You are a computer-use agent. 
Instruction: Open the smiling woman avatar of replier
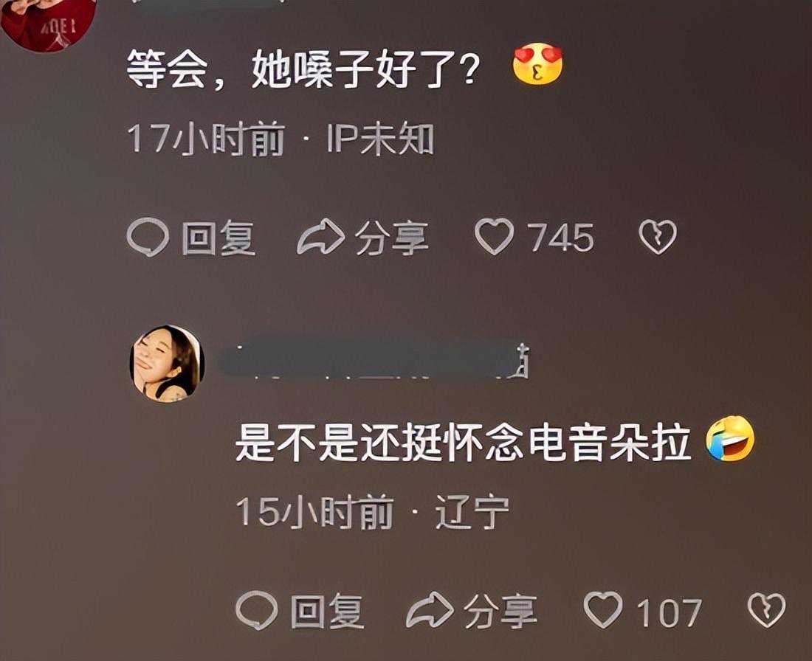pos(167,364)
